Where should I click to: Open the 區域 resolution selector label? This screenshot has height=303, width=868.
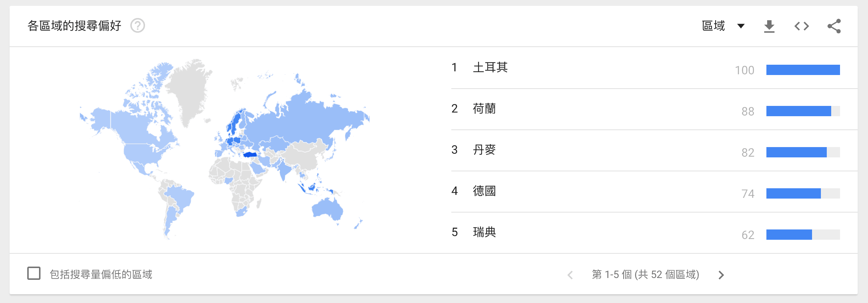713,26
